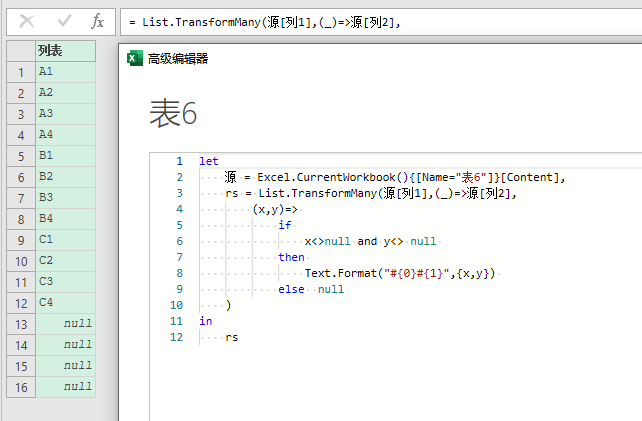Select list cell A2
Screen dimensions: 642x421
pyautogui.click(x=66, y=93)
